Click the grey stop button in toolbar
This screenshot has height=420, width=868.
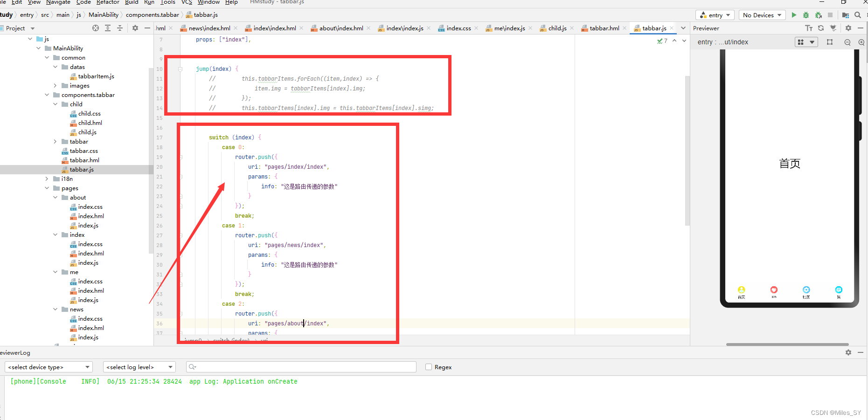(x=830, y=15)
